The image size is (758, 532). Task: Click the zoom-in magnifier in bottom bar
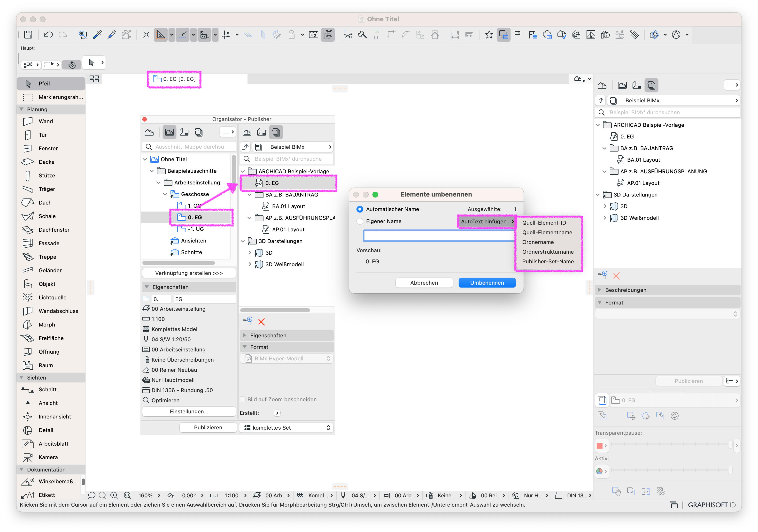[114, 495]
